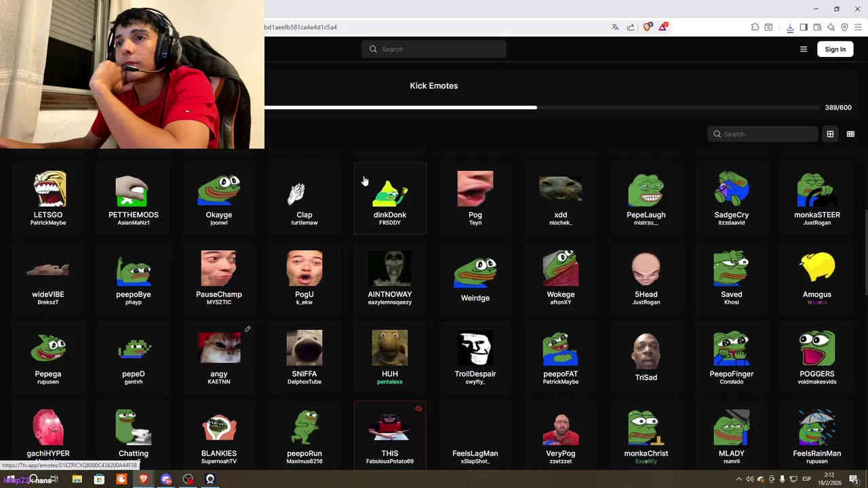Select the Wokege emote

coord(561,278)
